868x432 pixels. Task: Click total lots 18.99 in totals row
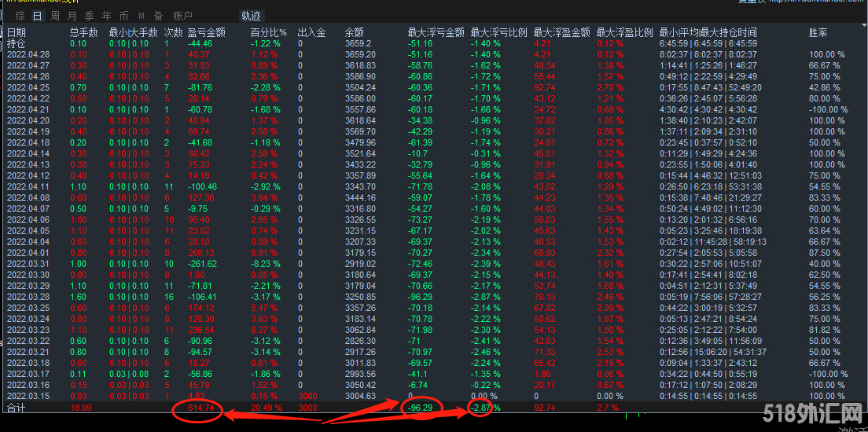pyautogui.click(x=82, y=408)
